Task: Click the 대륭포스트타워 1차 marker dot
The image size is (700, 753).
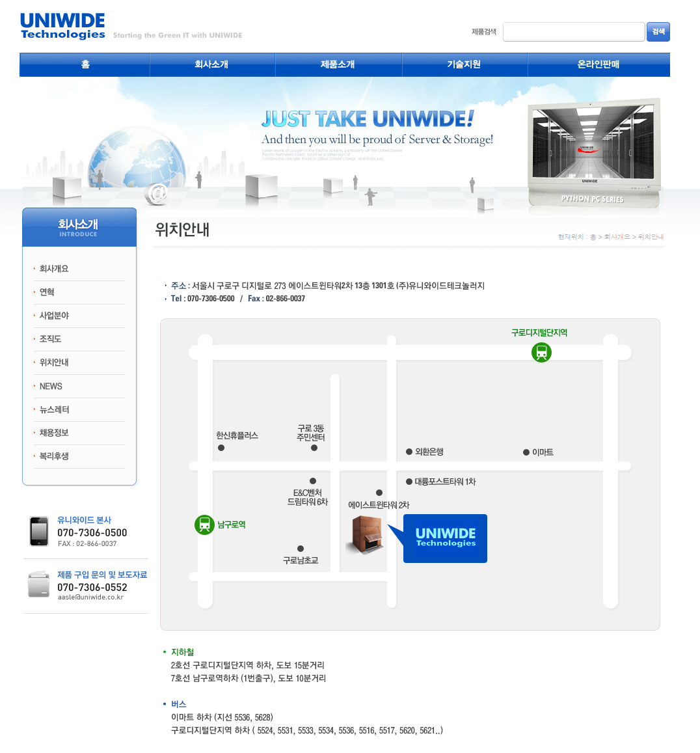Action: pyautogui.click(x=409, y=482)
